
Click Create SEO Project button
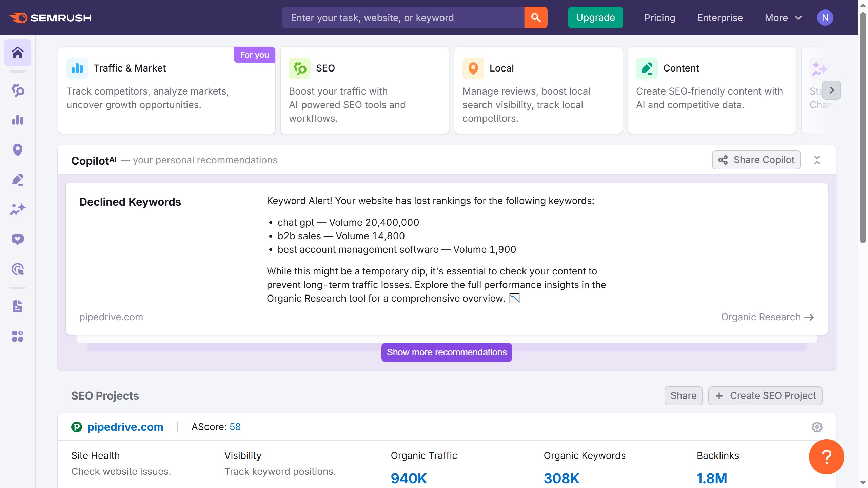(766, 396)
